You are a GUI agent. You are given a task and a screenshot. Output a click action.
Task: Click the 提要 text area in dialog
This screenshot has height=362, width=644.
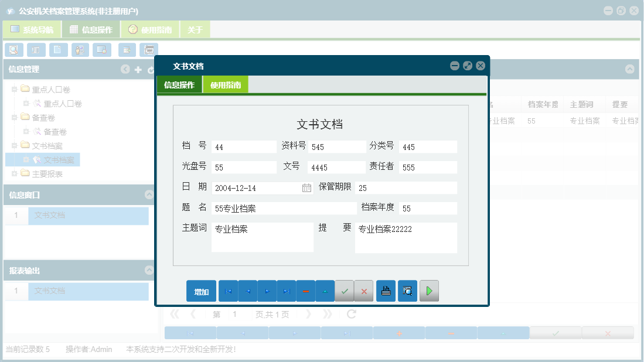[x=406, y=238]
